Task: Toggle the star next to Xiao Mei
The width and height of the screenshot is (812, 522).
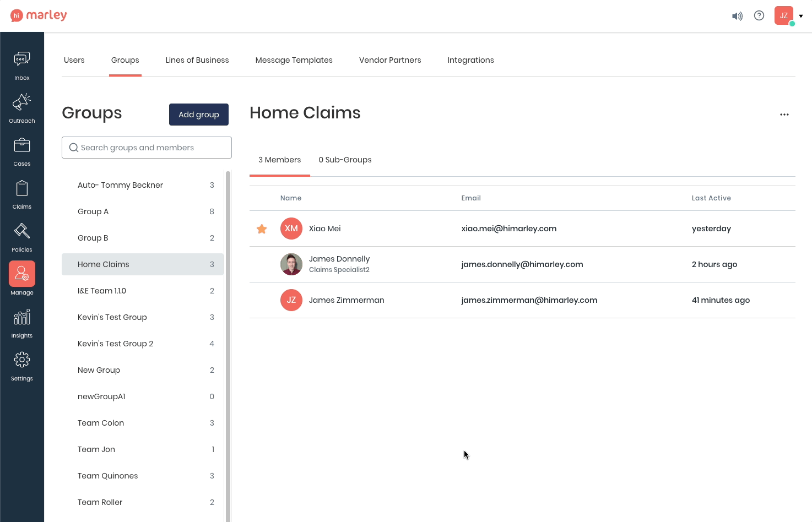Action: [x=262, y=229]
